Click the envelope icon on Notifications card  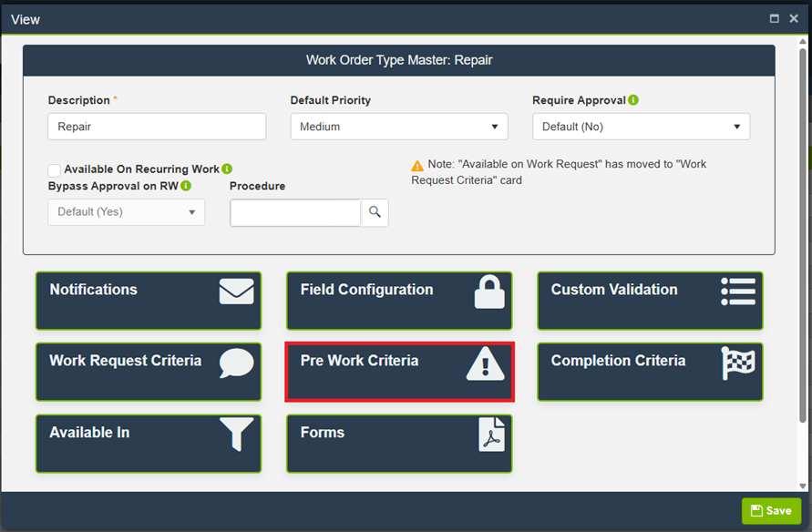click(237, 292)
